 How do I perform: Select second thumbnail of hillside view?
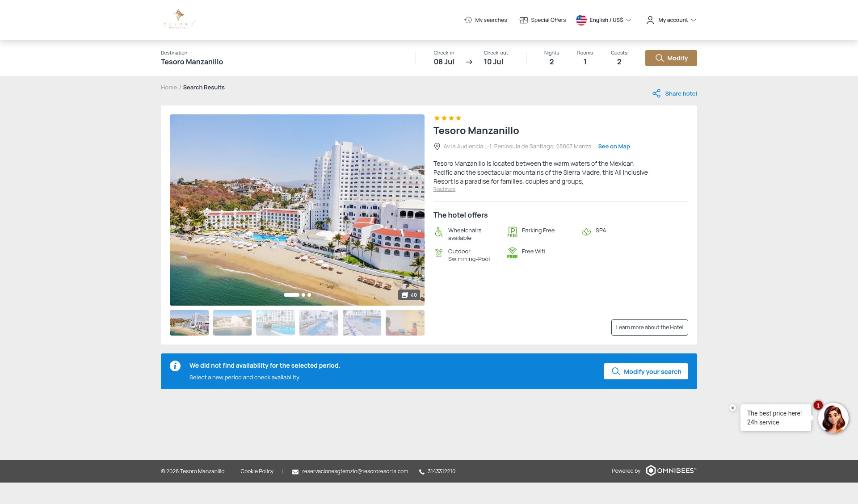[232, 323]
